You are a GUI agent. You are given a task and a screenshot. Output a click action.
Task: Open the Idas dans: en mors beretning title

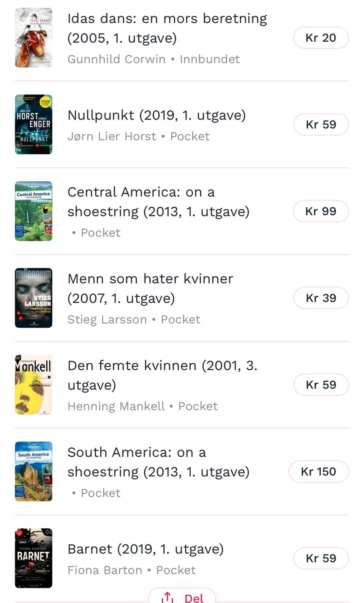pos(167,28)
